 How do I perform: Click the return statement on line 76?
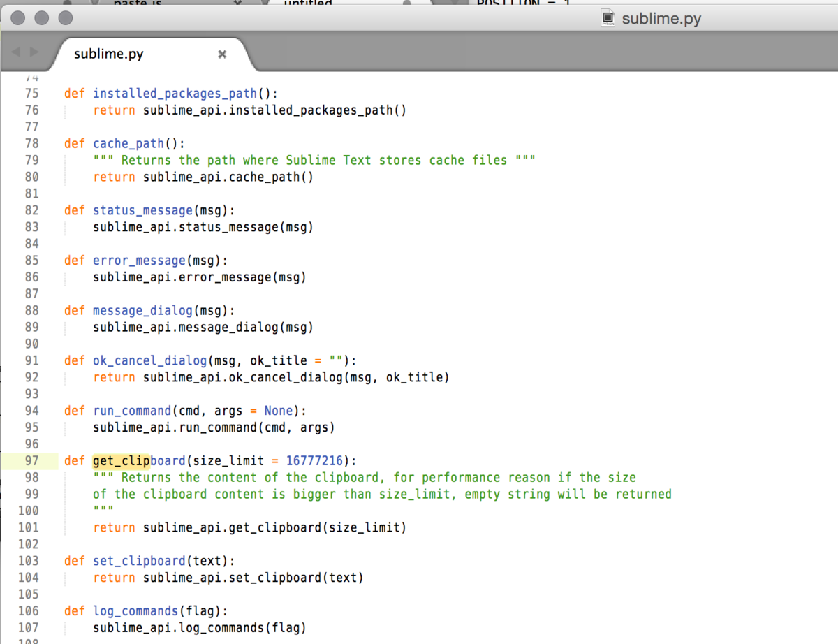point(249,110)
